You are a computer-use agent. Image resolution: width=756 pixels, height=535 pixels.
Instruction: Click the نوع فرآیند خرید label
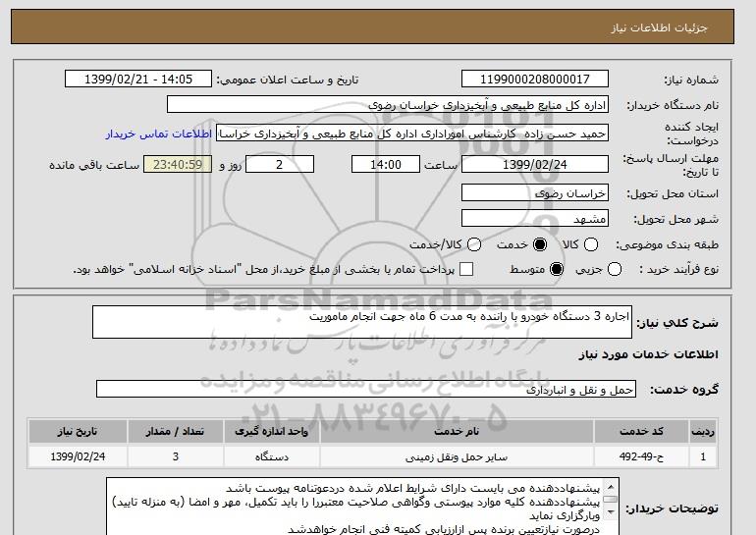coord(678,269)
